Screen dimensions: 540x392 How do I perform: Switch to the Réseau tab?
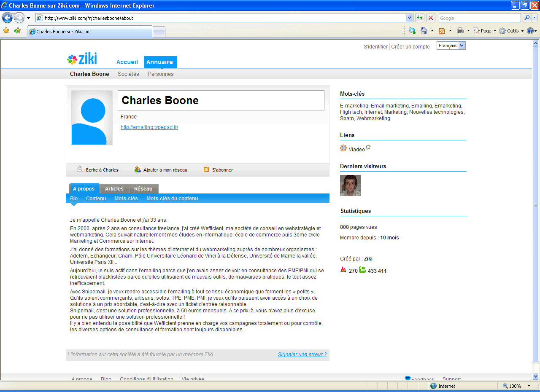(143, 189)
